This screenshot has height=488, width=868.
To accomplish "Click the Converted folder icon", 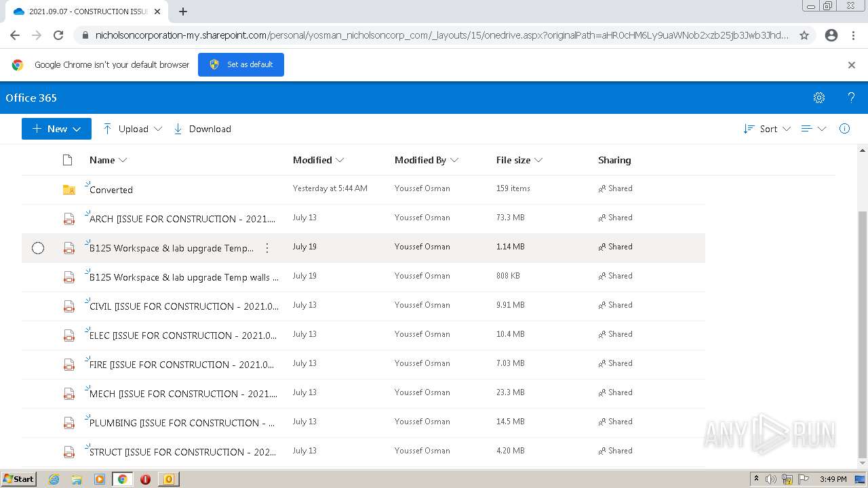I will tap(68, 190).
